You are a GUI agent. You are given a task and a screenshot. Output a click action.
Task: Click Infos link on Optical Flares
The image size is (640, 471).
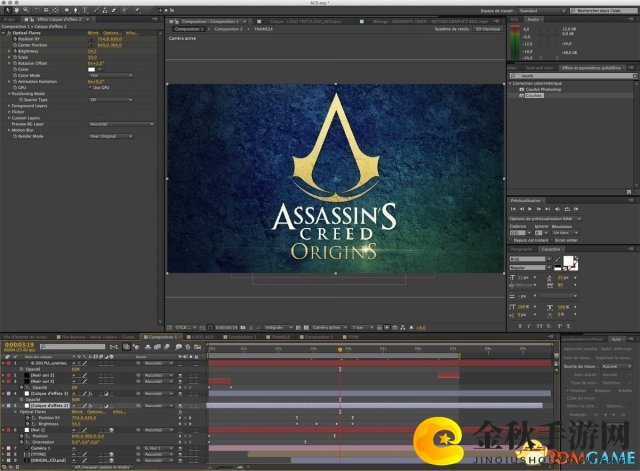click(131, 33)
